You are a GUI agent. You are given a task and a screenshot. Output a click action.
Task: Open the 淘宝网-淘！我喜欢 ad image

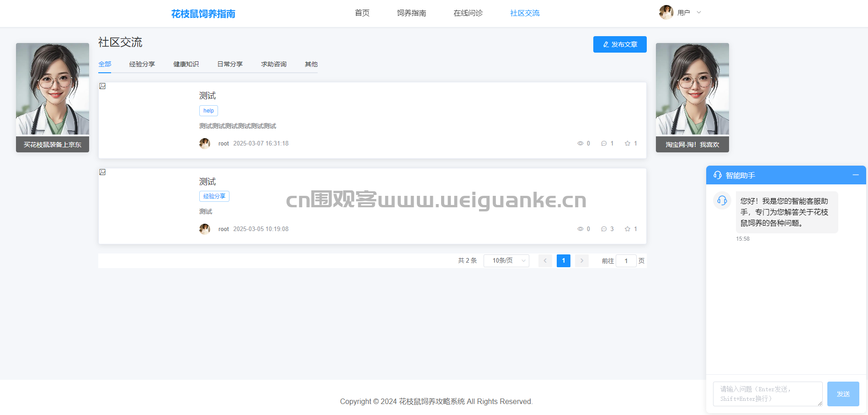(692, 97)
